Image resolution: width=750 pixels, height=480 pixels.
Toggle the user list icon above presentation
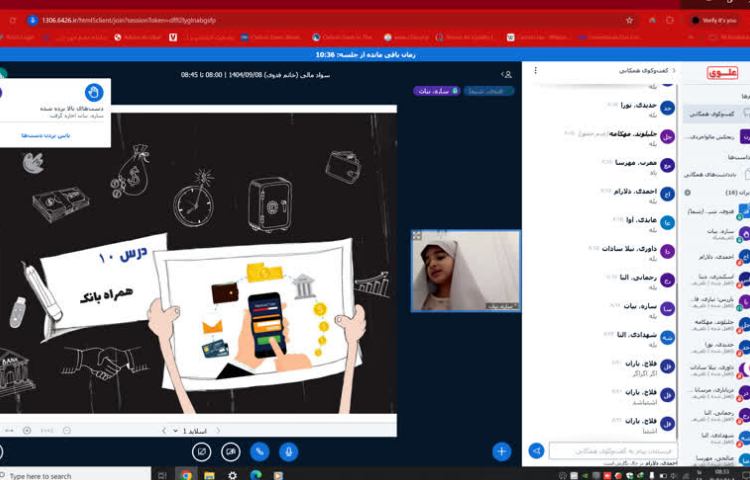(x=507, y=74)
